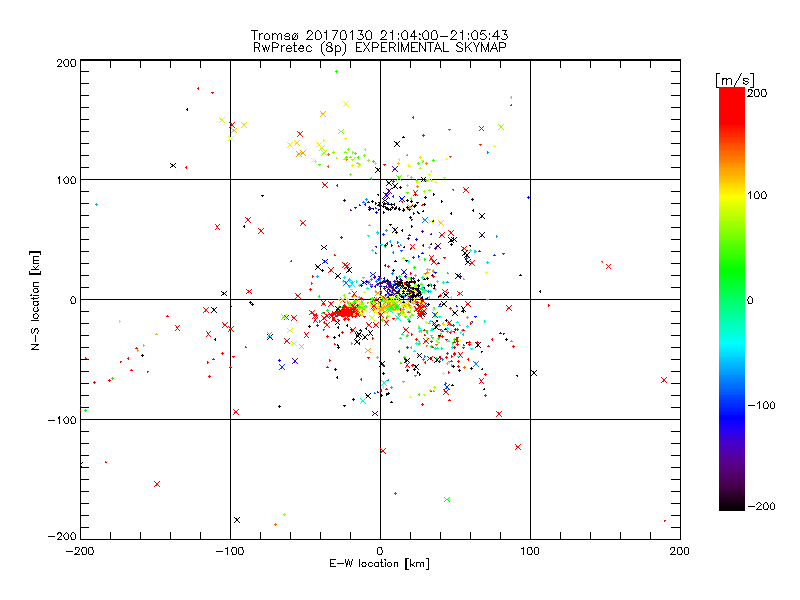The width and height of the screenshot is (800, 600).
Task: Click the '100' tick on the N-S axis
Action: (x=66, y=180)
